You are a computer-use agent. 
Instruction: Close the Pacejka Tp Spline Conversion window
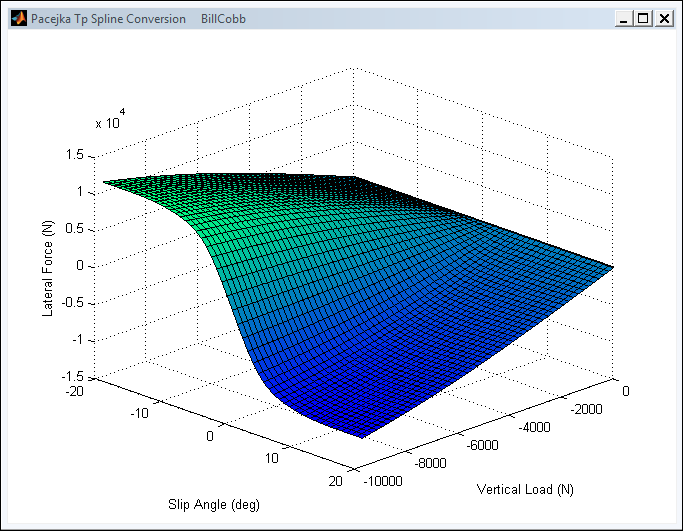[664, 19]
